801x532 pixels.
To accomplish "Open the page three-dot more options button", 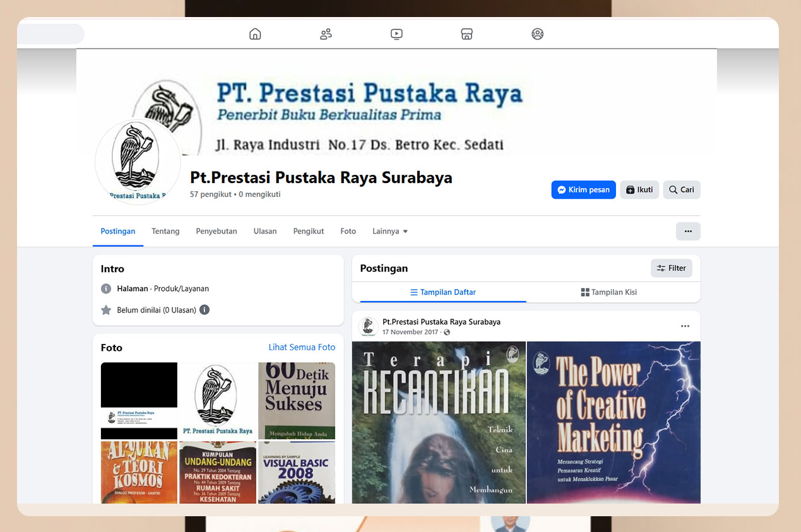I will coord(688,231).
